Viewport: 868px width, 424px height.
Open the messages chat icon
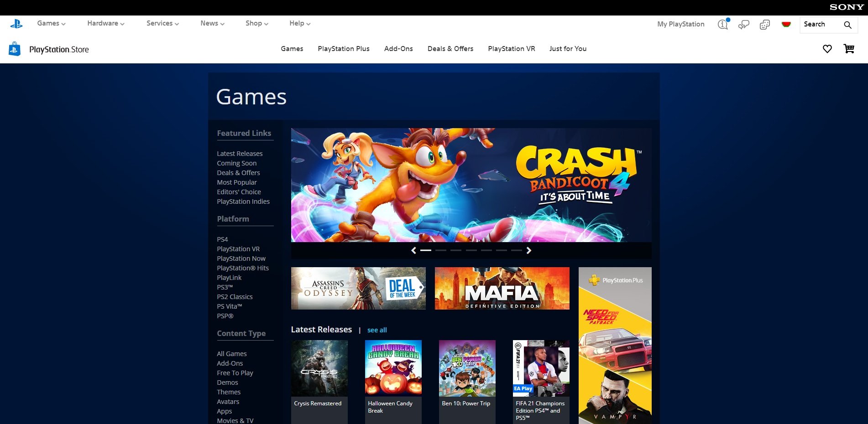click(x=744, y=24)
